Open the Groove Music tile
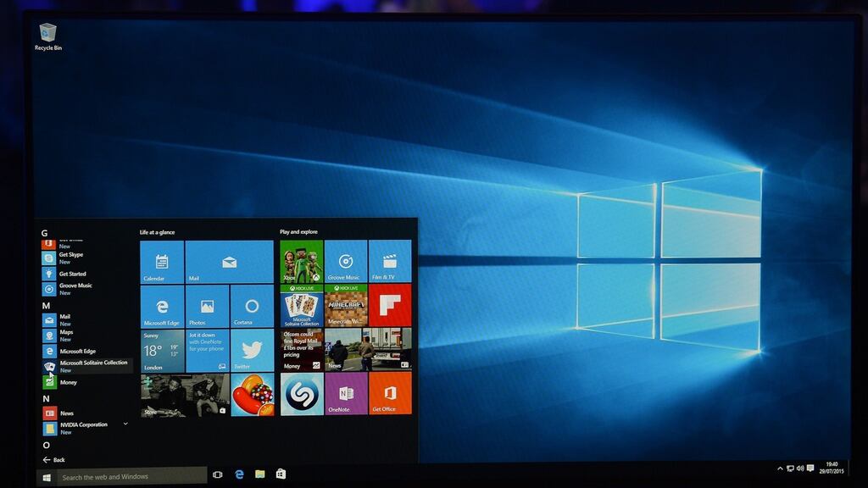The image size is (868, 488). click(x=344, y=259)
